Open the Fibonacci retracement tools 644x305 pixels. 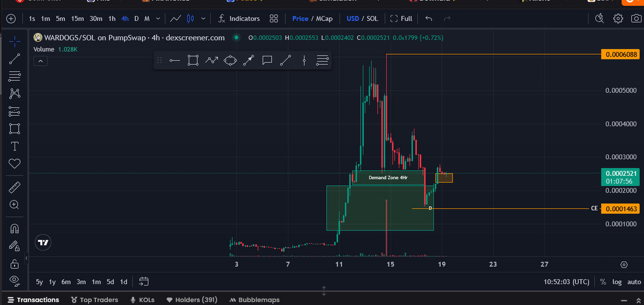14,76
